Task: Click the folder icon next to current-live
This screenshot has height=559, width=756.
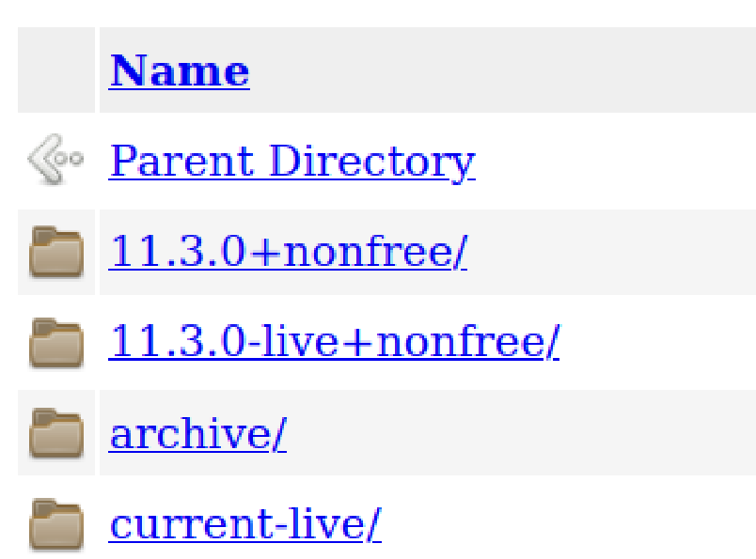Action: point(55,524)
